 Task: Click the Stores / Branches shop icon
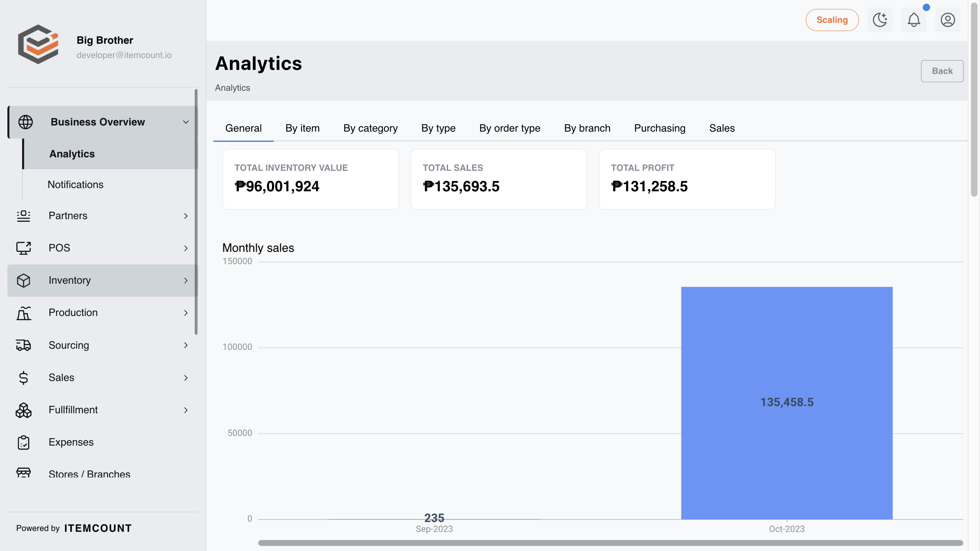tap(24, 473)
